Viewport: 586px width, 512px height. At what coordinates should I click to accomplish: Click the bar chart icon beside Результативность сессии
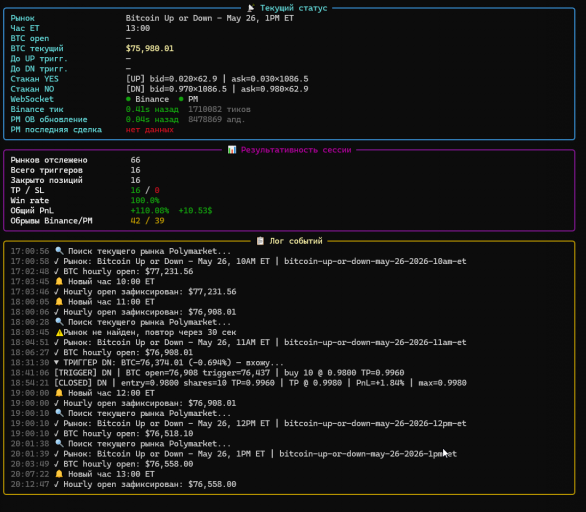(232, 150)
